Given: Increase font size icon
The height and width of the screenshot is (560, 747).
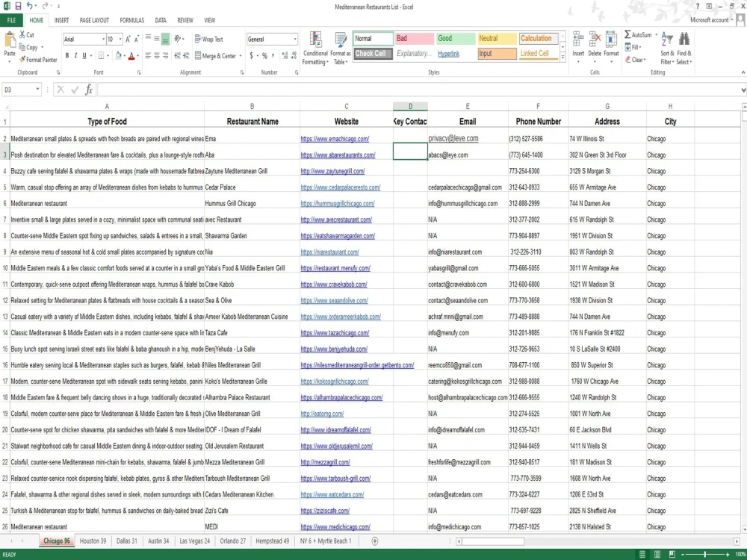Looking at the screenshot, I should point(128,39).
